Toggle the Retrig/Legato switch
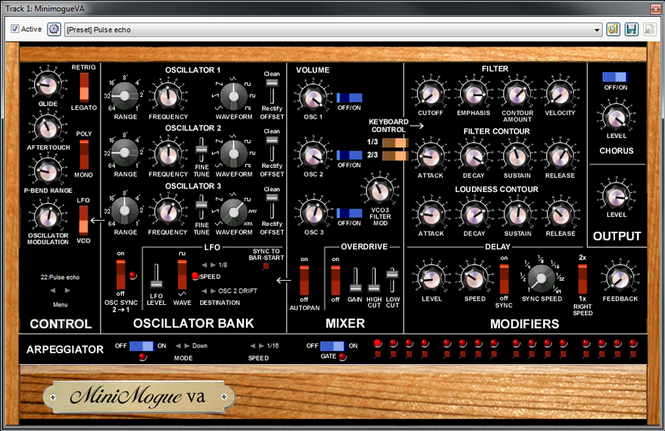 pyautogui.click(x=84, y=87)
